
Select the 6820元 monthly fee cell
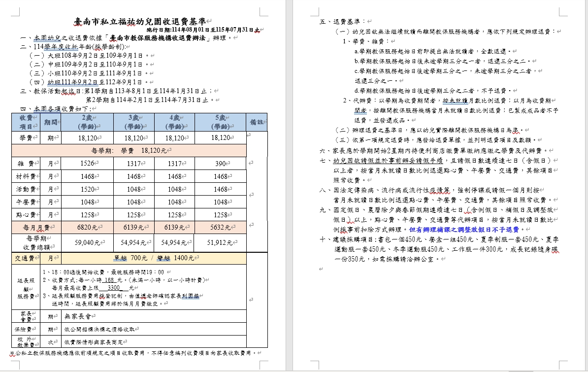(87, 227)
